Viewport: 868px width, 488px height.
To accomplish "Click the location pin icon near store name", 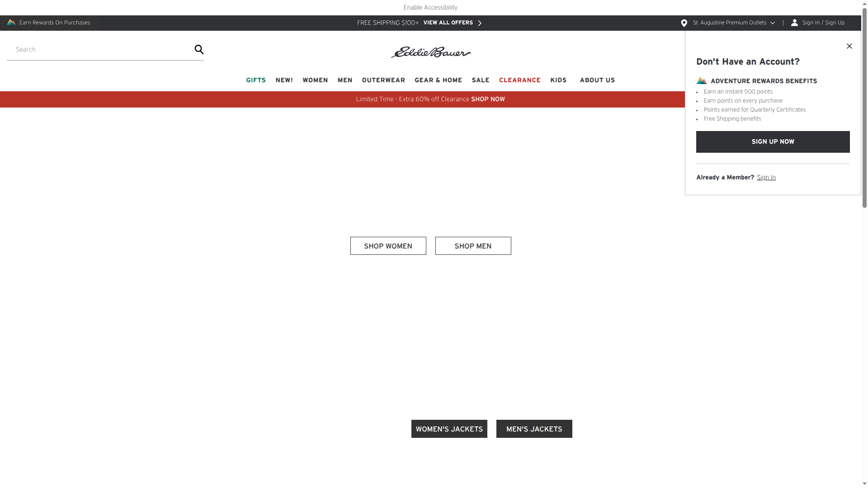I will (x=684, y=23).
